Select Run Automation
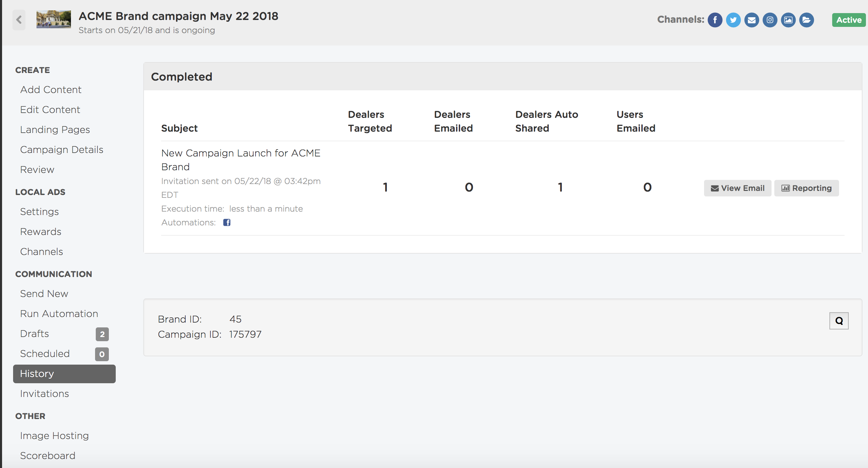This screenshot has width=868, height=468. (x=59, y=314)
